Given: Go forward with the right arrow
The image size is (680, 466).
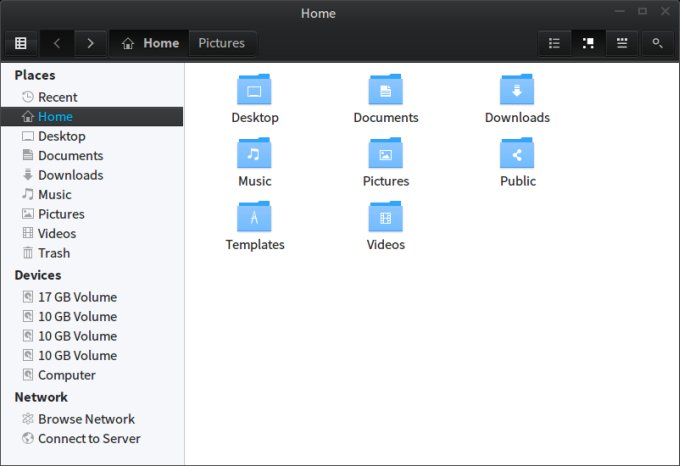Looking at the screenshot, I should 90,43.
